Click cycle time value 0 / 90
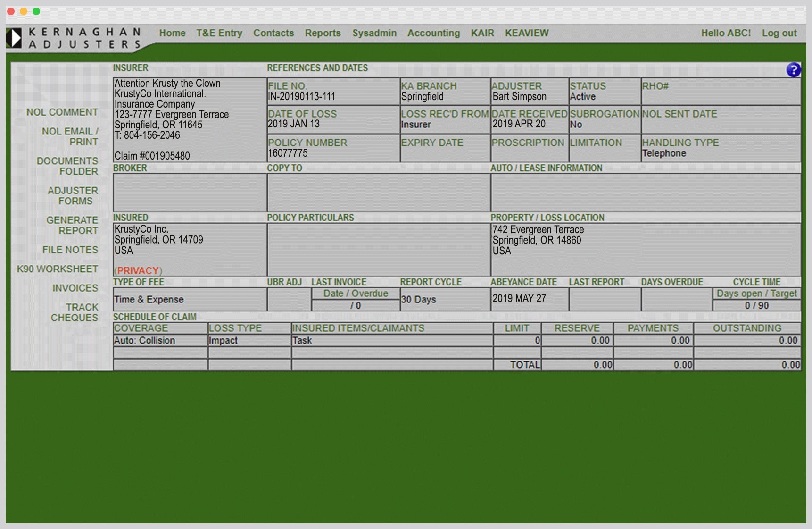812x529 pixels. pyautogui.click(x=757, y=306)
